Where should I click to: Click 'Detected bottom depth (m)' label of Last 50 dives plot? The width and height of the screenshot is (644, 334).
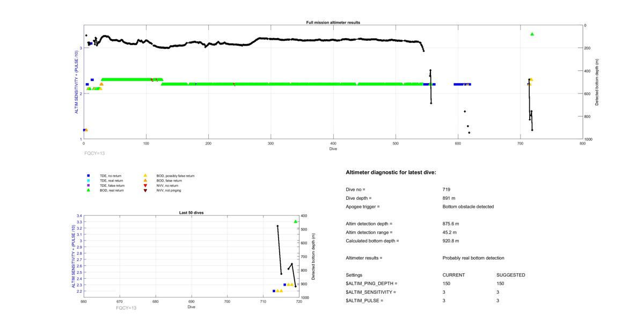coord(313,257)
